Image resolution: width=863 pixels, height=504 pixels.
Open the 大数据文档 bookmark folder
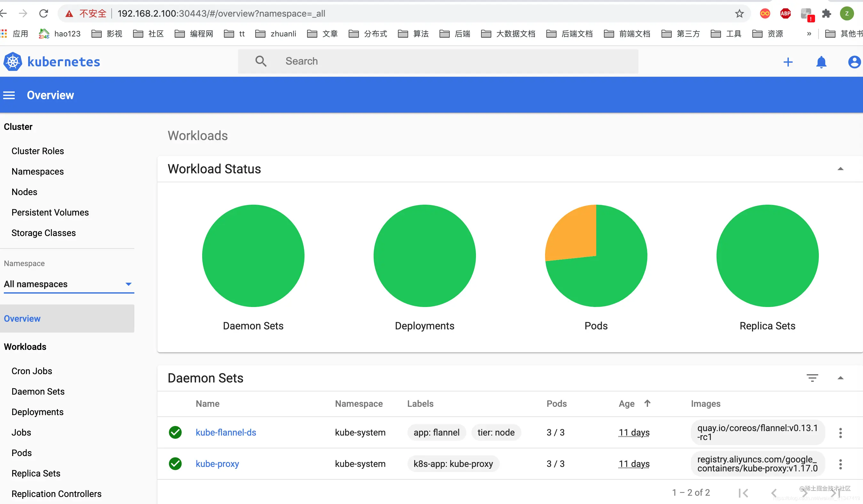pyautogui.click(x=508, y=34)
